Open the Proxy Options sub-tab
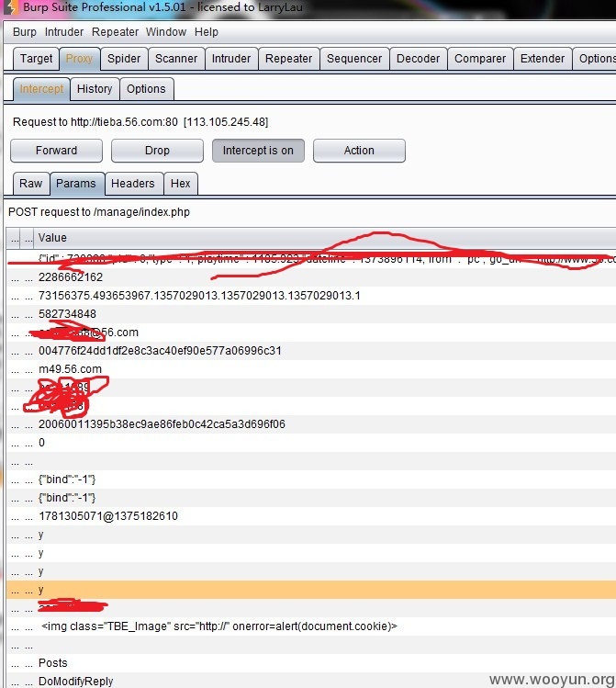Image resolution: width=616 pixels, height=688 pixels. [x=147, y=89]
